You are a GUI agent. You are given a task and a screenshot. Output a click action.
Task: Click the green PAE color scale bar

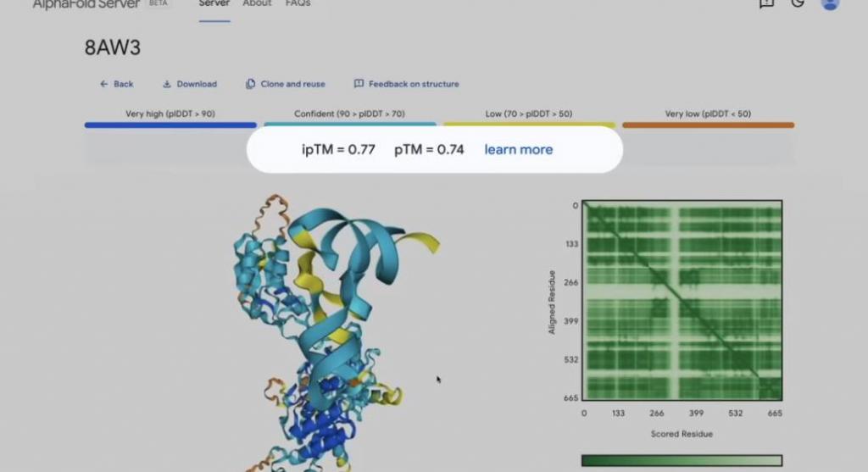[682, 460]
